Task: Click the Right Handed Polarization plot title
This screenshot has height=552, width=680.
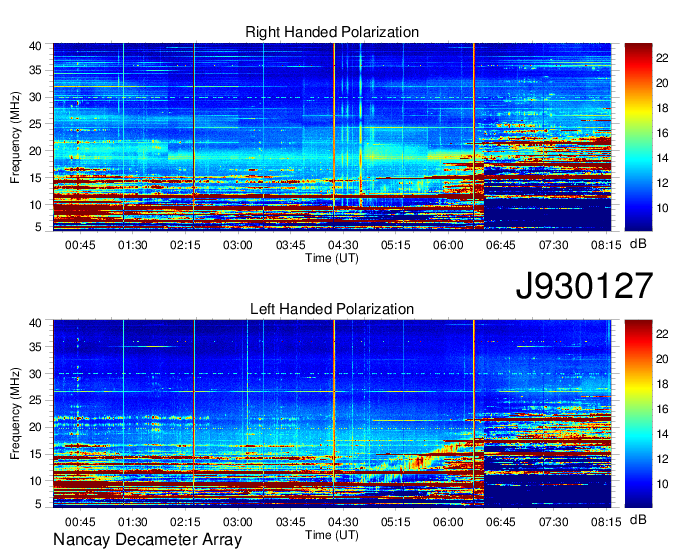Action: [332, 32]
